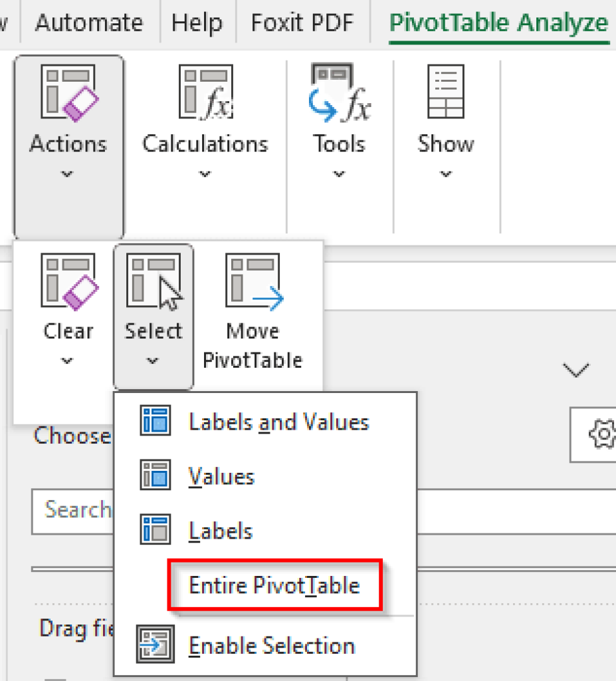Image resolution: width=616 pixels, height=681 pixels.
Task: Switch to the PivotTable Analyze tab
Action: pos(497,22)
